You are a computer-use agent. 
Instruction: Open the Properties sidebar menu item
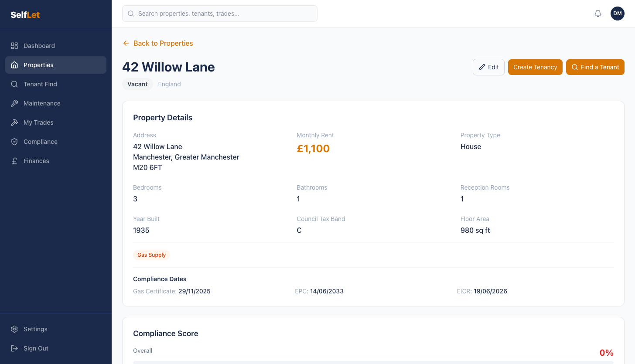pyautogui.click(x=56, y=65)
